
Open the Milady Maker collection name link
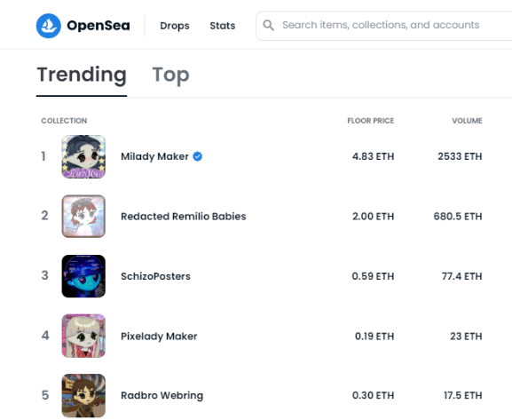point(154,156)
